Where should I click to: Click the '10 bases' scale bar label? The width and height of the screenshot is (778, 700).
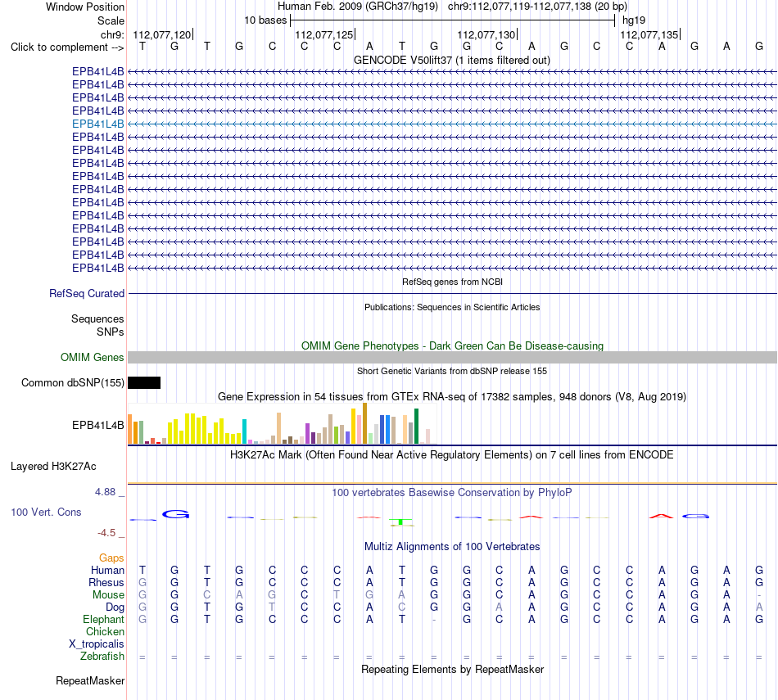coord(265,20)
